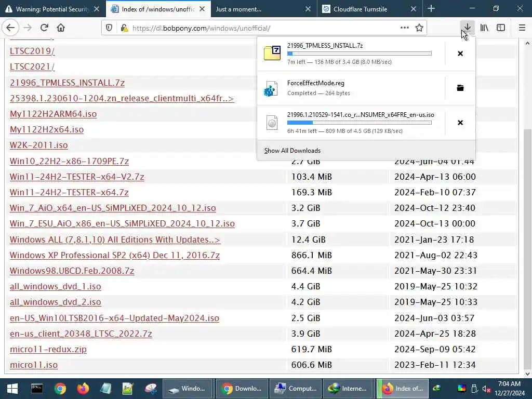Toggle muted volume icon in system tray
This screenshot has height=399, width=532.
pos(486,389)
